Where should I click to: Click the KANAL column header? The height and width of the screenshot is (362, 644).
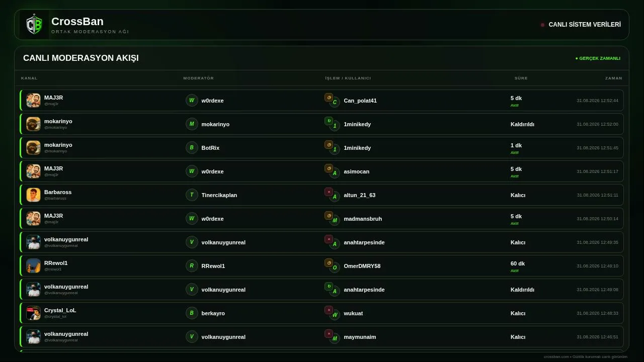[x=29, y=78]
